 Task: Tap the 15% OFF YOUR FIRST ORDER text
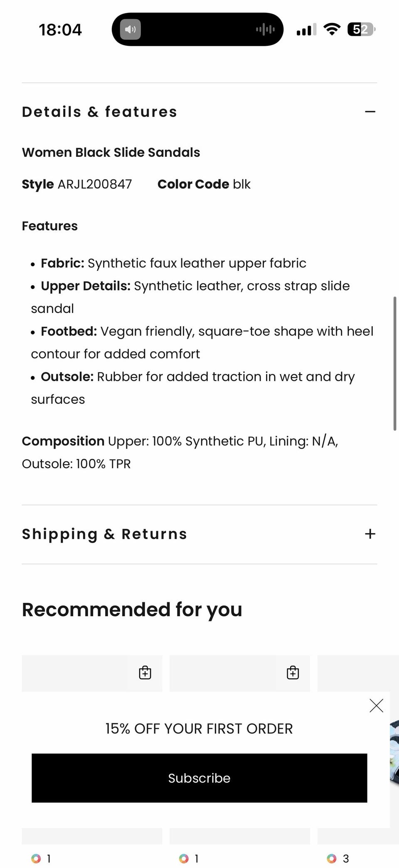tap(199, 729)
